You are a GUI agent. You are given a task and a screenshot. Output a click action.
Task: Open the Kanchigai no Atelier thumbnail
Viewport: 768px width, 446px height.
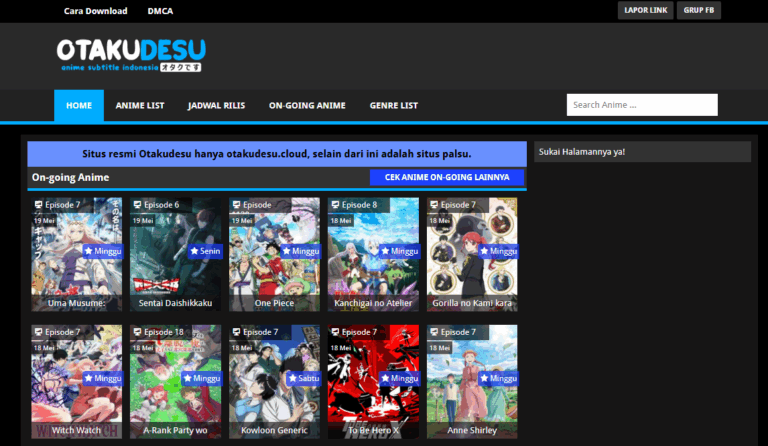tap(373, 255)
